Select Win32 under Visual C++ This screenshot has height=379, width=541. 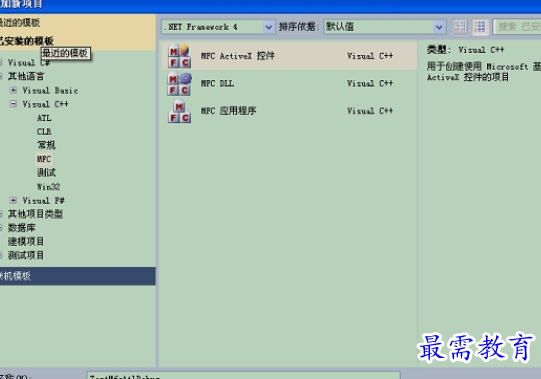click(x=48, y=187)
